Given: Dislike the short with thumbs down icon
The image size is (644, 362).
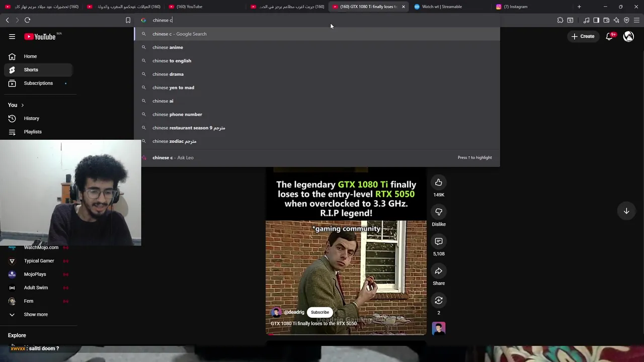Looking at the screenshot, I should click(439, 212).
